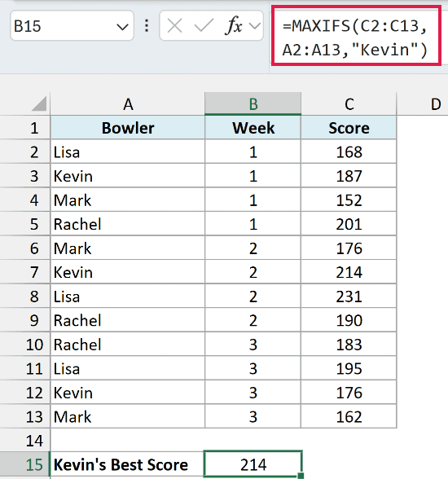
Task: Select row 15 header
Action: [x=25, y=464]
